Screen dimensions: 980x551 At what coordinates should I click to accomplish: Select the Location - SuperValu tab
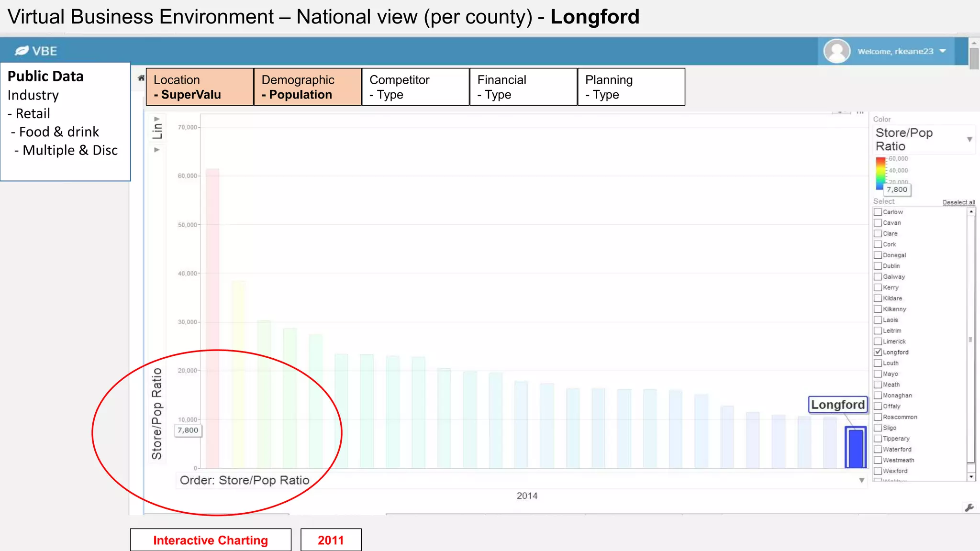click(x=200, y=87)
